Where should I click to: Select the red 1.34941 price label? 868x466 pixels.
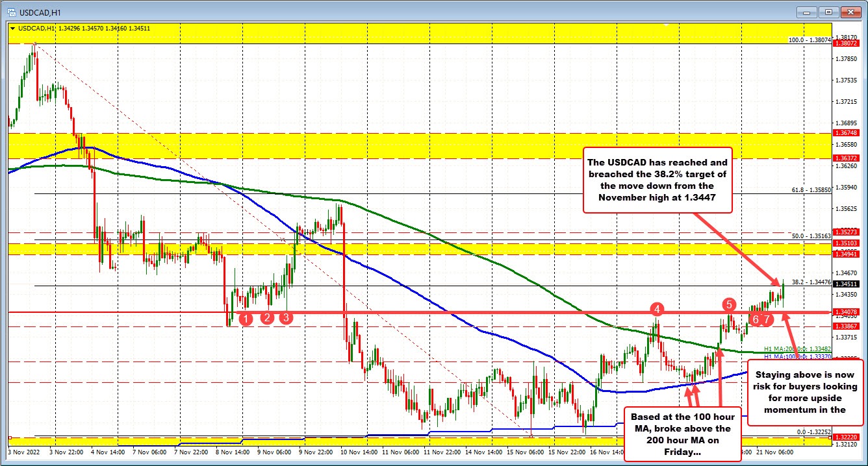pyautogui.click(x=847, y=254)
